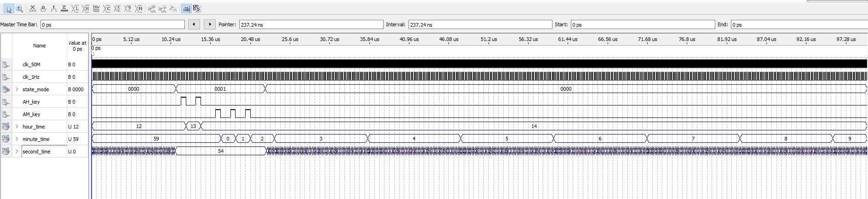Viewport: 868px width, 199px height.
Task: Select the AH_key signal name
Action: (x=31, y=102)
